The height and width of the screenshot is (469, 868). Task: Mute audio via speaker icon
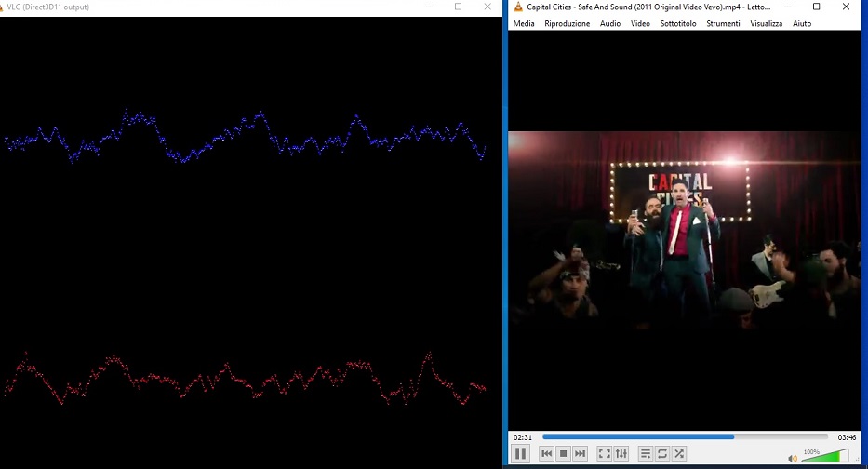(x=793, y=458)
